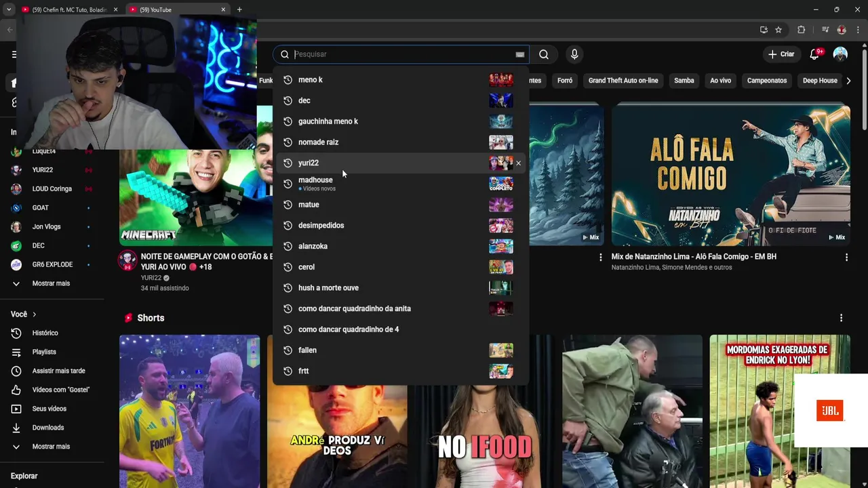This screenshot has width=868, height=488.
Task: Click history clock icon beside 'fallen'
Action: (x=288, y=350)
